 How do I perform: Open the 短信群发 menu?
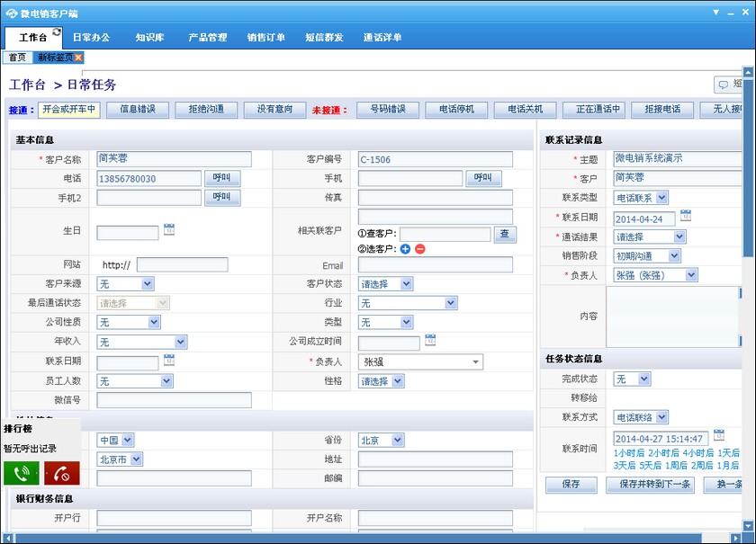324,37
